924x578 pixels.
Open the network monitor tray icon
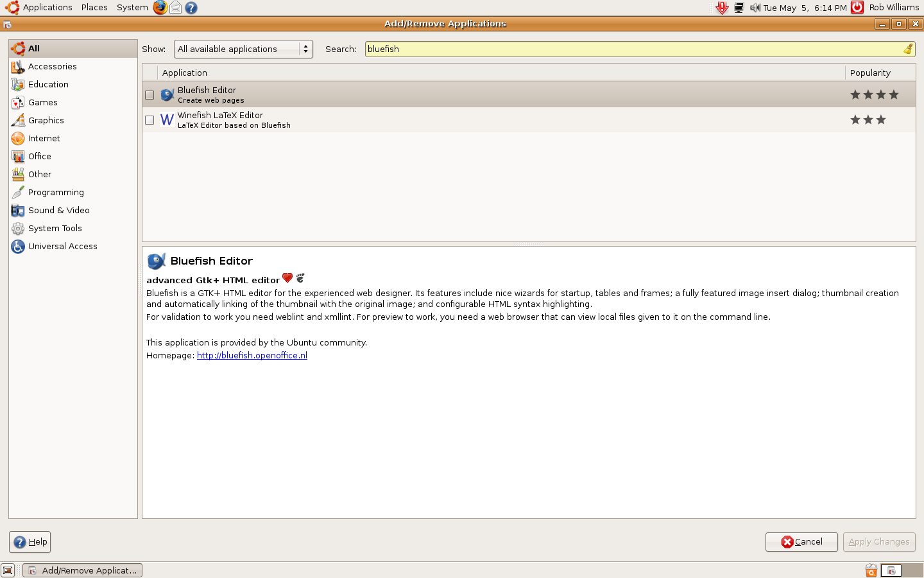(x=739, y=8)
